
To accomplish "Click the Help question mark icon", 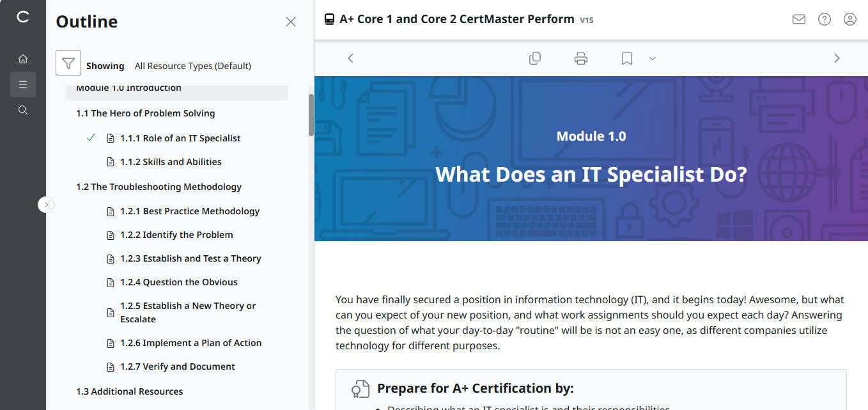I will click(824, 19).
